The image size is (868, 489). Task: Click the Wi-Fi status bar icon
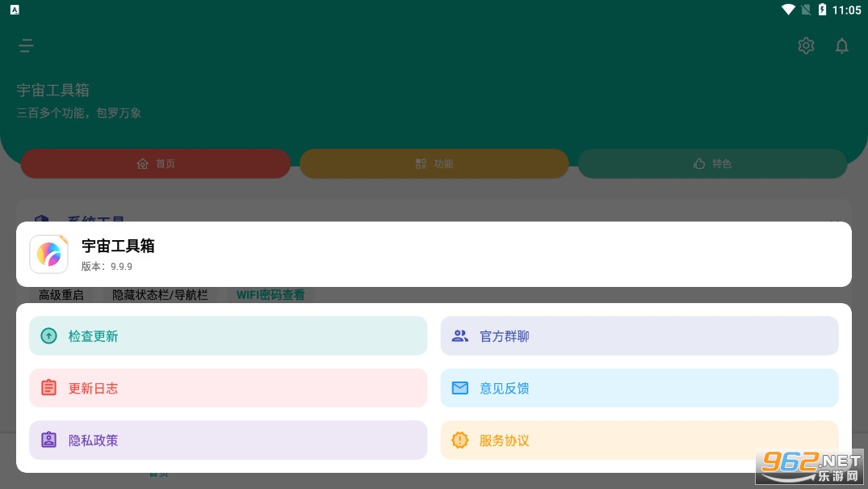(x=788, y=10)
